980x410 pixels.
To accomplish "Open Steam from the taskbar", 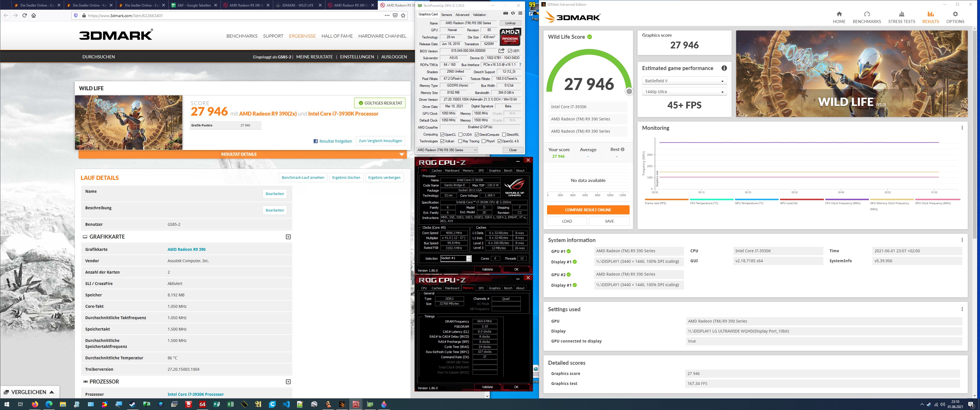I will pyautogui.click(x=132, y=404).
